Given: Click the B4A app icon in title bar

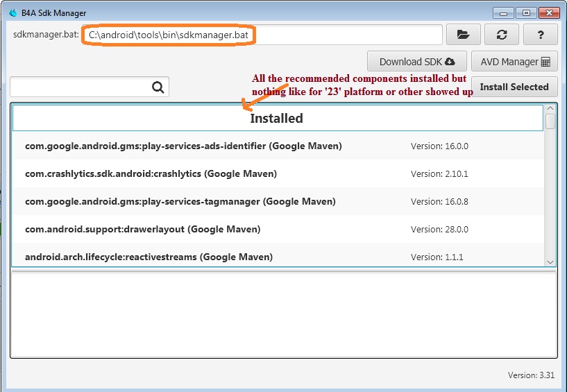Looking at the screenshot, I should coord(13,13).
